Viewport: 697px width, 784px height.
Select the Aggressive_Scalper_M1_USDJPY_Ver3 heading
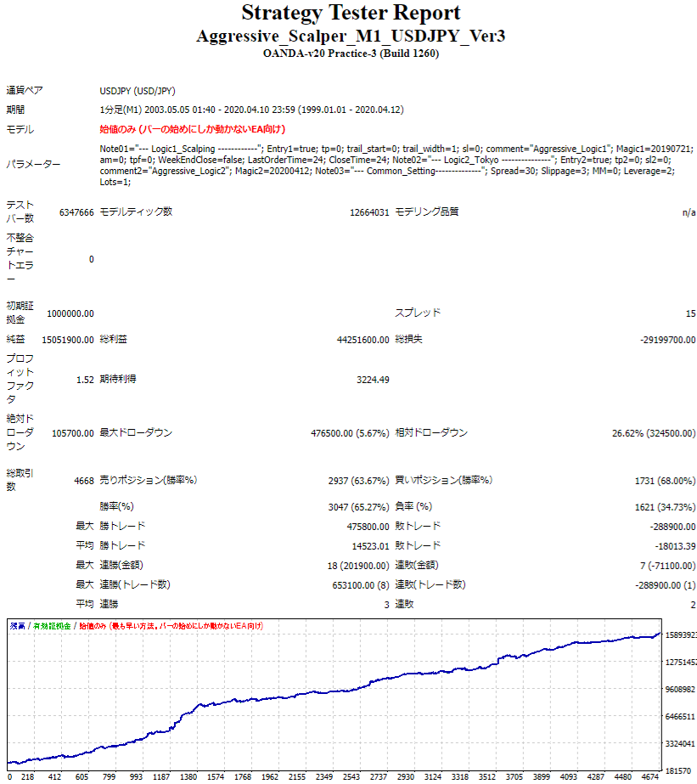351,36
